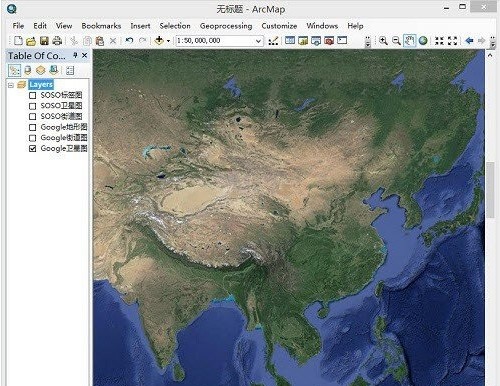Open the map scale dropdown list
The image size is (500, 386).
tap(258, 41)
